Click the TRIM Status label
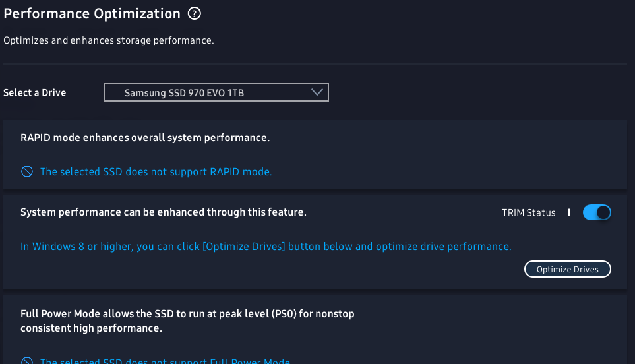The height and width of the screenshot is (364, 635). click(528, 212)
